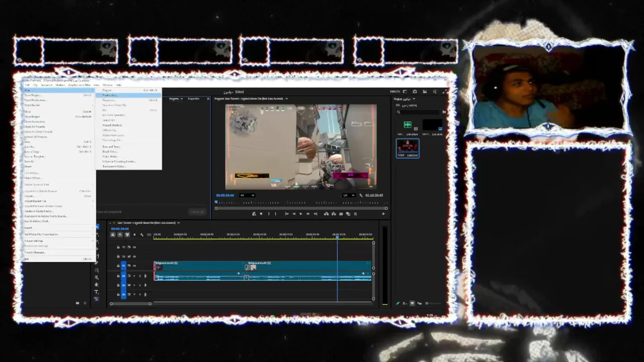The image size is (644, 362).
Task: Open the Program panel menu
Action: (x=287, y=99)
